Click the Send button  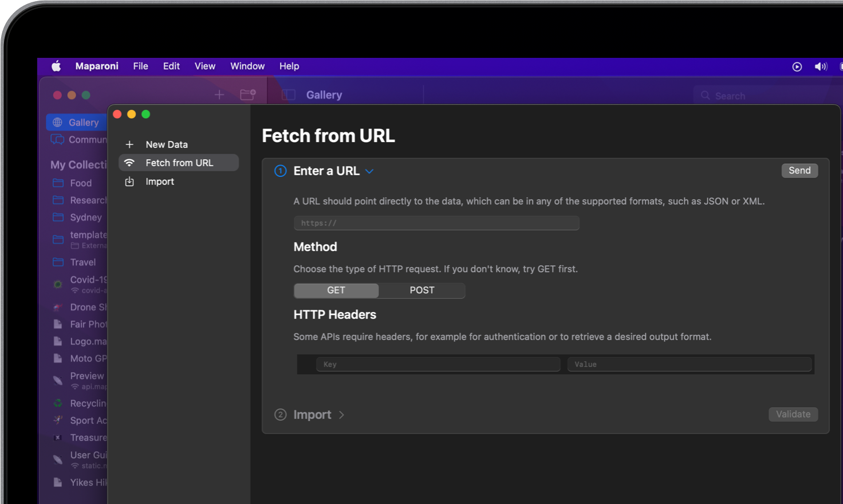[799, 171]
